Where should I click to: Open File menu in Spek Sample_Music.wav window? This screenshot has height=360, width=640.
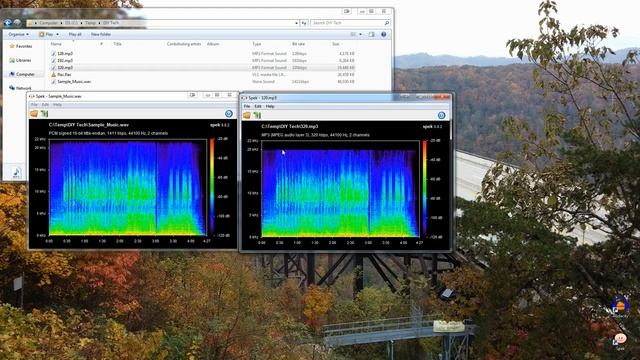click(34, 105)
